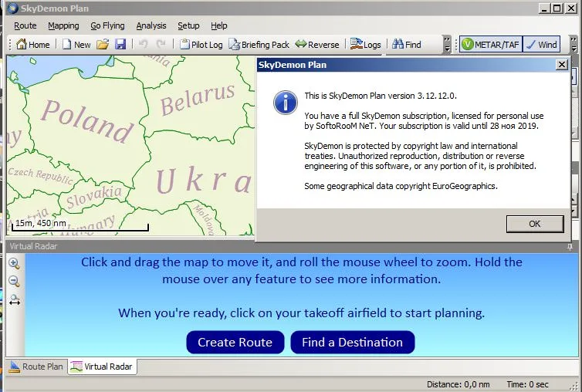
Task: Click the Create Route button
Action: pos(235,343)
